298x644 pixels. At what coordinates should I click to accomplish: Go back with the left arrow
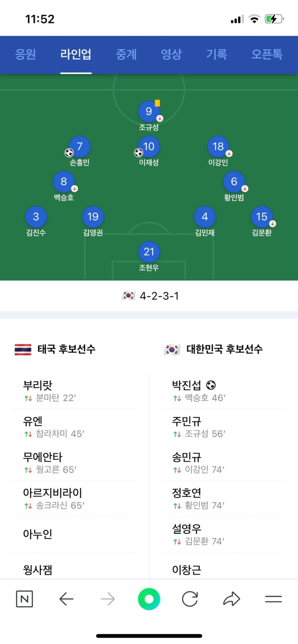[66, 599]
